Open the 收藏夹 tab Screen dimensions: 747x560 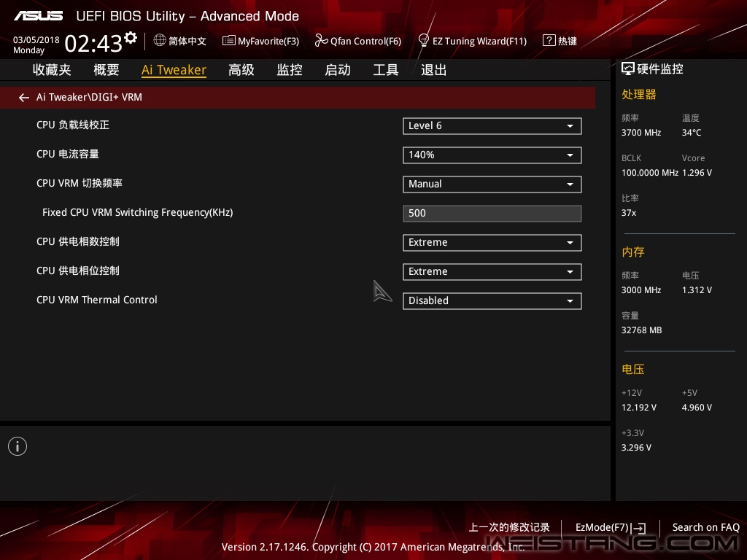point(52,70)
